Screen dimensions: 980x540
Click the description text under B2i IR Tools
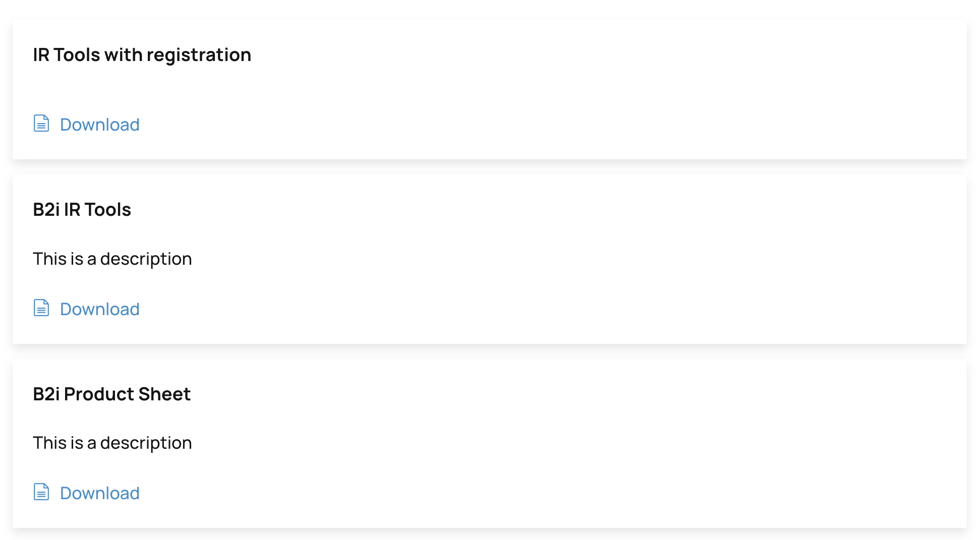pyautogui.click(x=112, y=259)
